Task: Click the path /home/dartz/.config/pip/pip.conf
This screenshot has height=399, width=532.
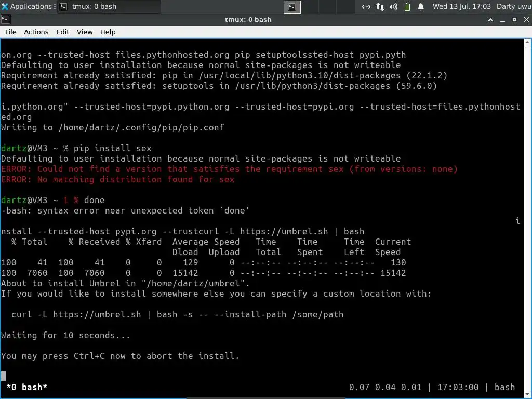Action: [x=141, y=128]
